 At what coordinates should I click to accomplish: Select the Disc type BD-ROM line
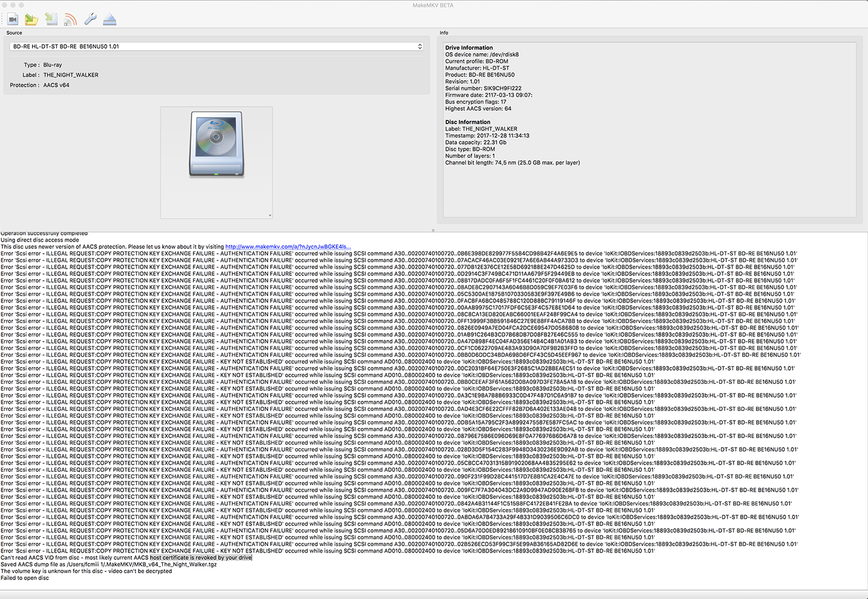pyautogui.click(x=470, y=149)
